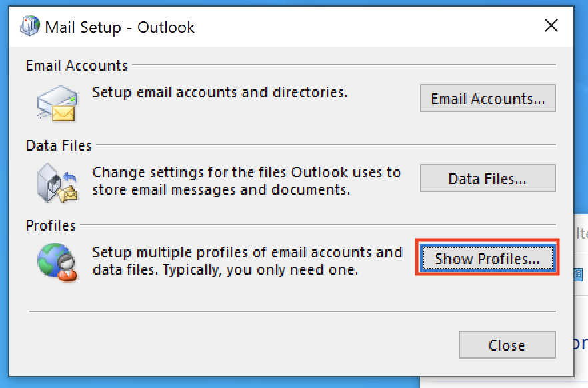Click the 'Email Accounts' section heading

point(77,65)
